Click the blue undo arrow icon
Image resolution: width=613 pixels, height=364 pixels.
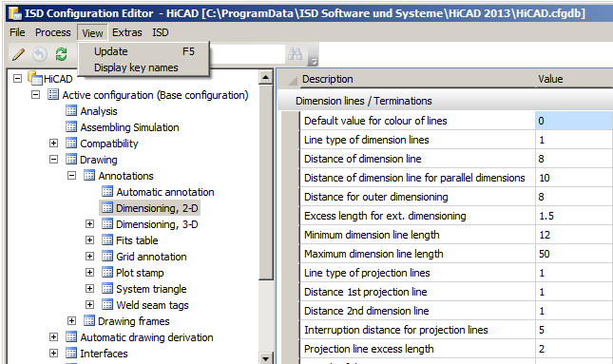(40, 54)
